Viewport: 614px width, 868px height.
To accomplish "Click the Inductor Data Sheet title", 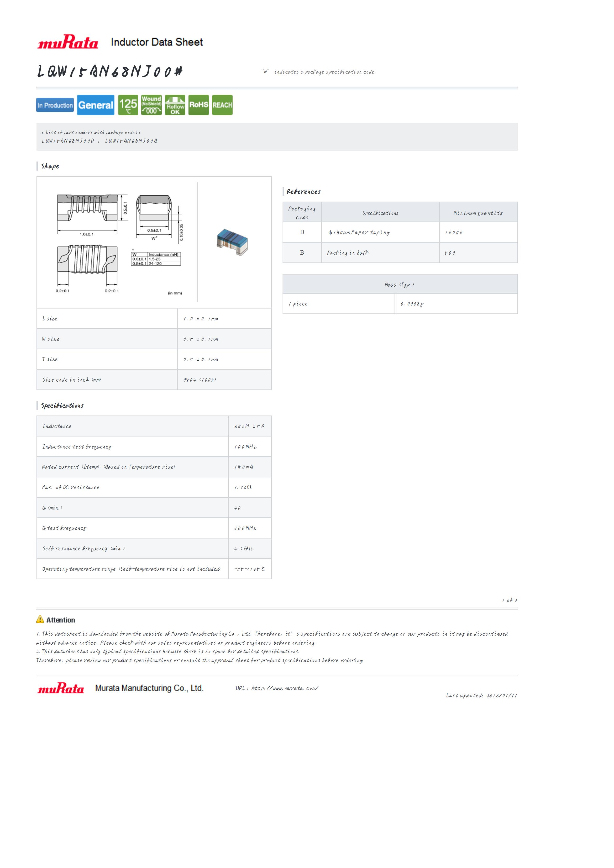I will [x=156, y=42].
